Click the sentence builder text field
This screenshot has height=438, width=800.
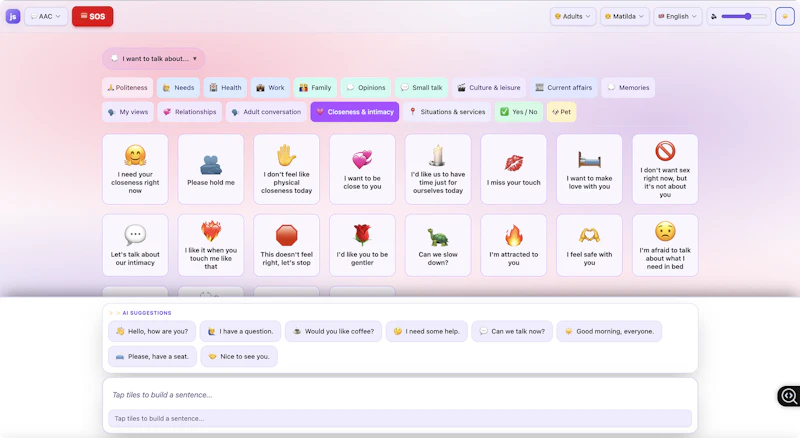click(x=400, y=395)
